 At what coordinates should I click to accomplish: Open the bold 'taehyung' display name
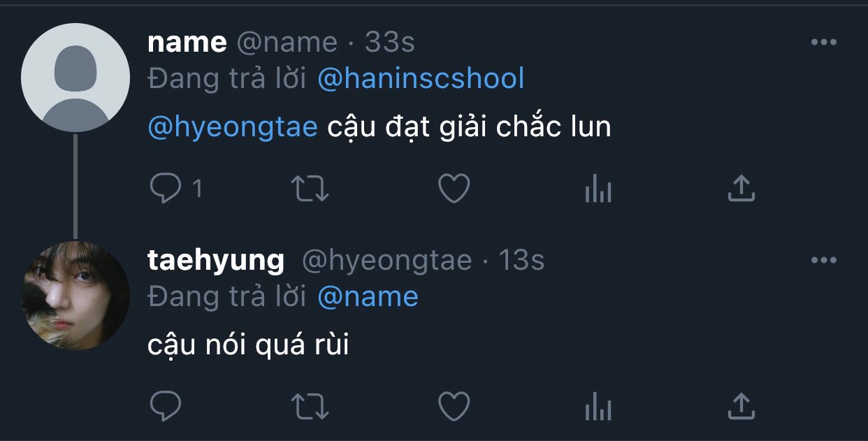[x=216, y=261]
